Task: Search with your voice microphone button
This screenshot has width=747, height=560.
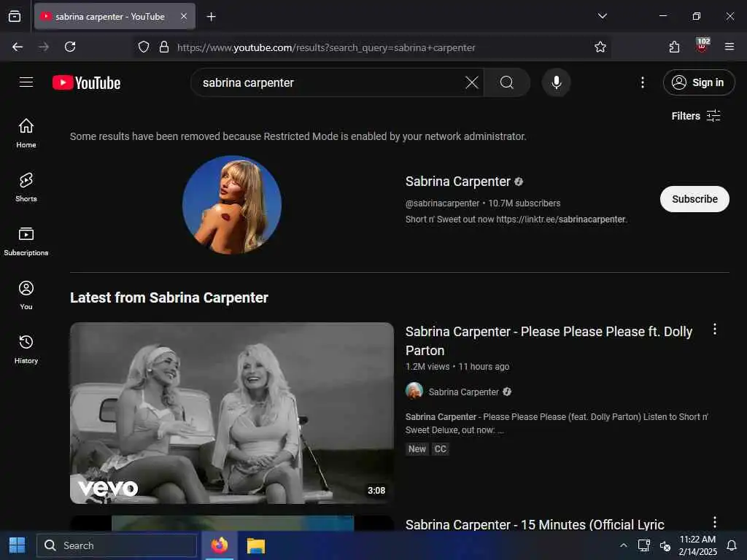Action: 556,83
